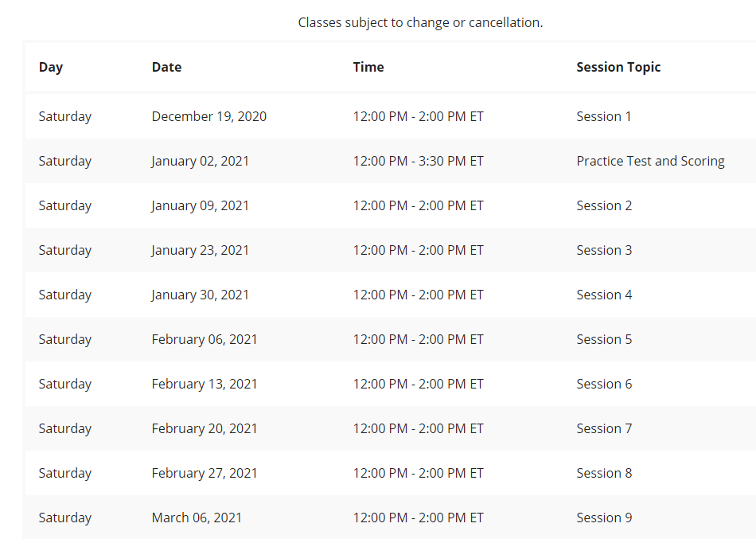Image resolution: width=756 pixels, height=539 pixels.
Task: Select the December 19, 2020 date cell
Action: pyautogui.click(x=208, y=116)
